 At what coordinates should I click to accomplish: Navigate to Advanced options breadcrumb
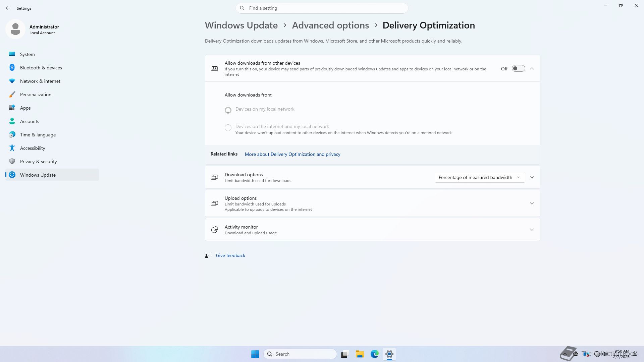pos(330,25)
